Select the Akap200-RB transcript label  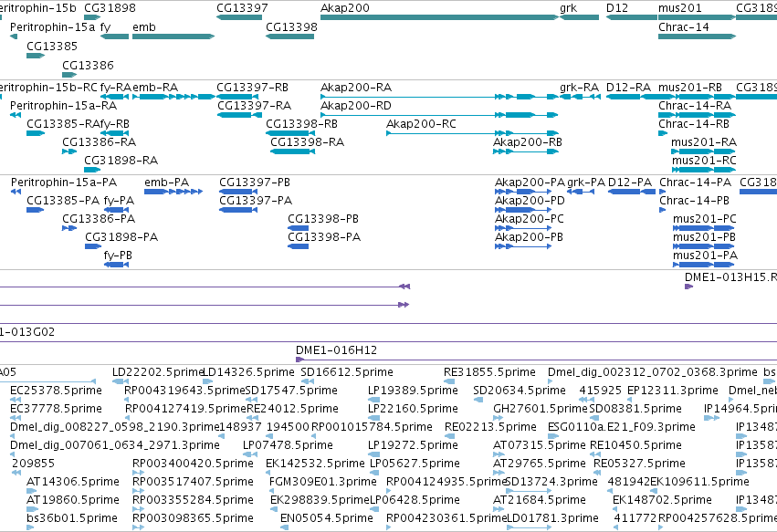[x=528, y=142]
